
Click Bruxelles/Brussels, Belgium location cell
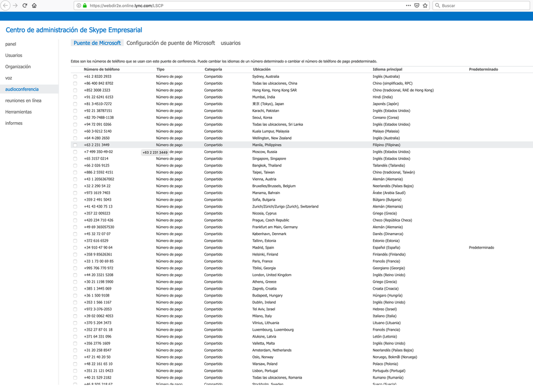tap(274, 186)
